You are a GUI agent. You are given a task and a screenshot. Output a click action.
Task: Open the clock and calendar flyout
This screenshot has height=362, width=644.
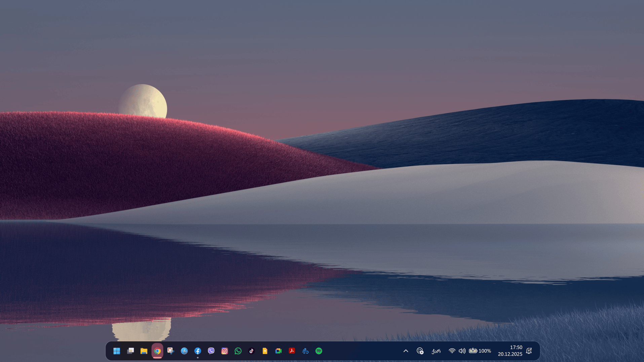click(510, 351)
